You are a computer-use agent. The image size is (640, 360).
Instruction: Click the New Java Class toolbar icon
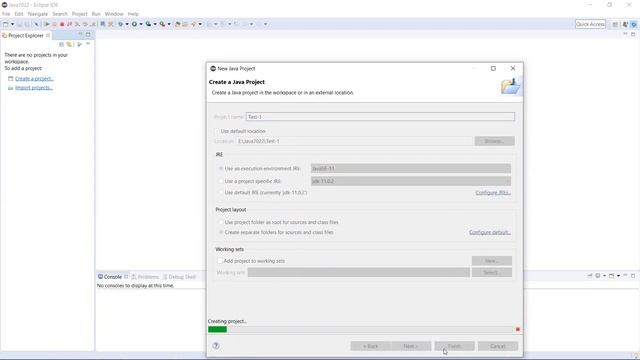pyautogui.click(x=185, y=24)
